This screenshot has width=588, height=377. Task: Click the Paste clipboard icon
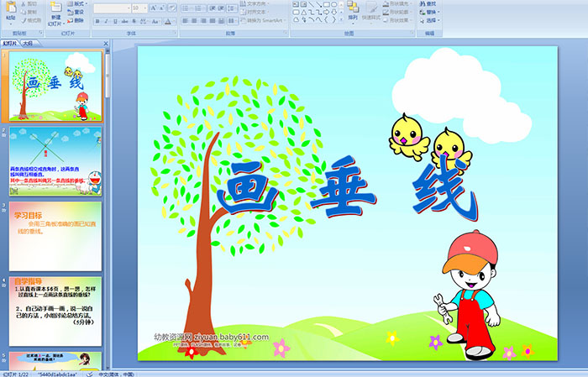point(11,7)
